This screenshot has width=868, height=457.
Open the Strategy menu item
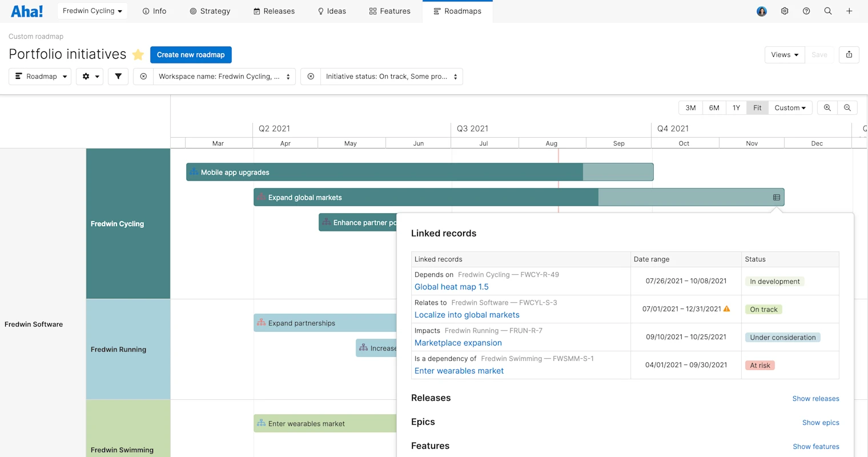pos(210,11)
